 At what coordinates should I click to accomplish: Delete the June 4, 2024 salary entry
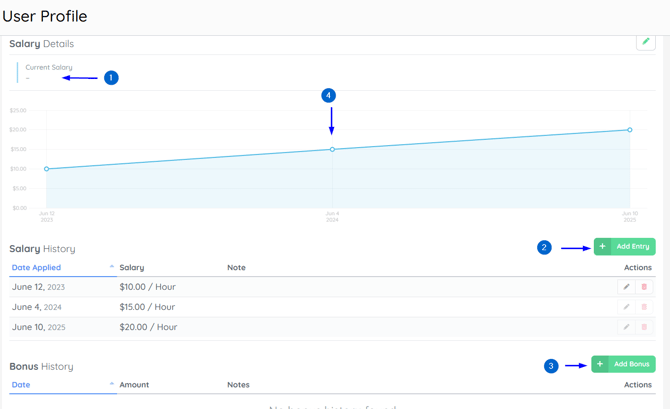[x=644, y=307]
